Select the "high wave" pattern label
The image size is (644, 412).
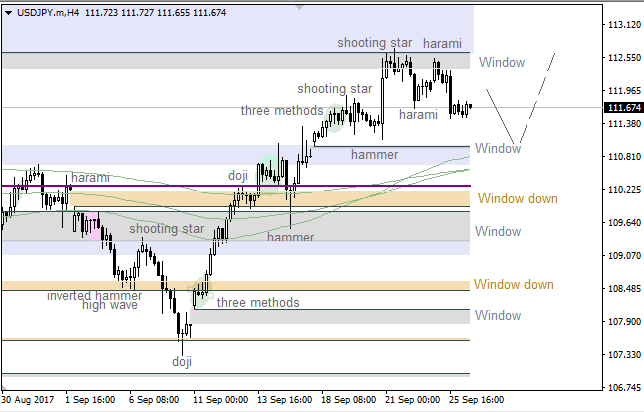pos(110,305)
